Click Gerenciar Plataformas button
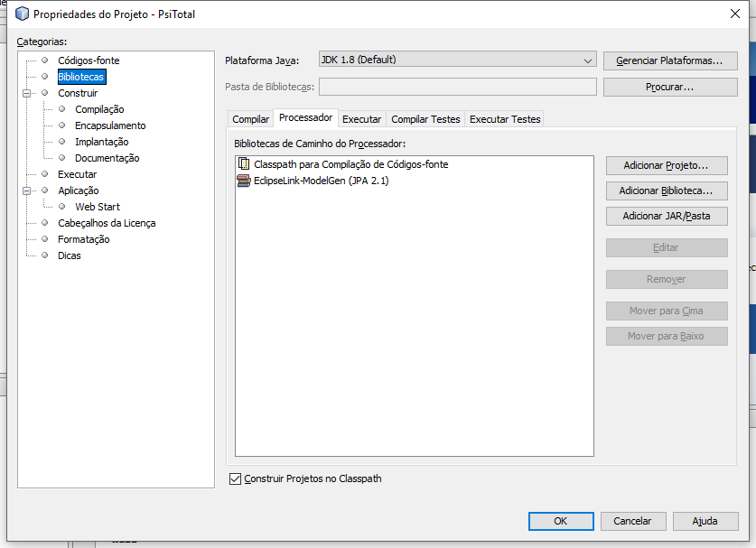This screenshot has width=756, height=548. point(670,60)
